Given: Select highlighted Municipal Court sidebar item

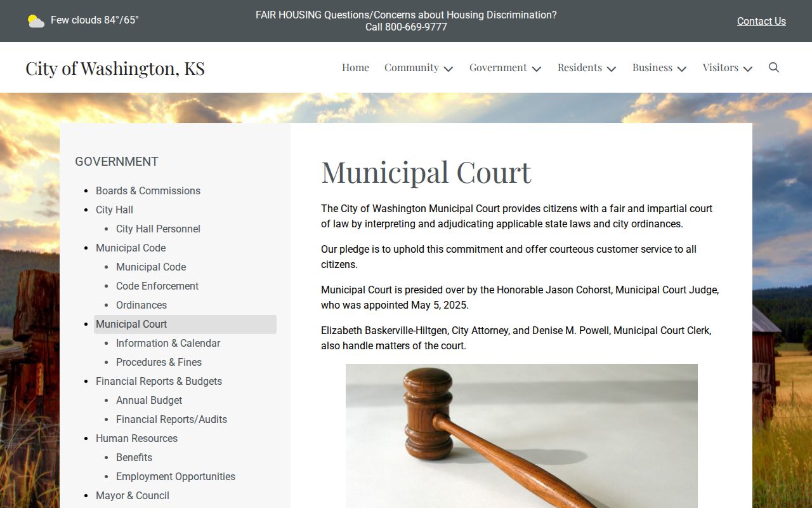Looking at the screenshot, I should click(185, 324).
